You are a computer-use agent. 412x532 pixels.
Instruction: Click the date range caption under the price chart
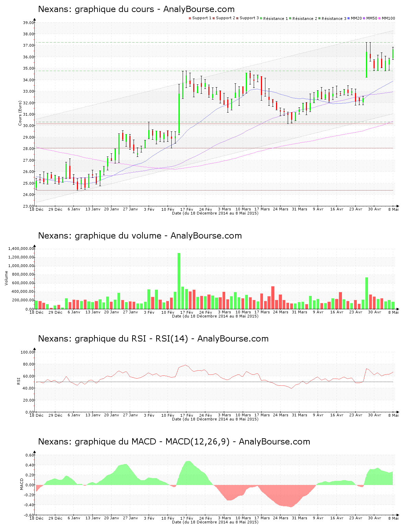click(215, 213)
